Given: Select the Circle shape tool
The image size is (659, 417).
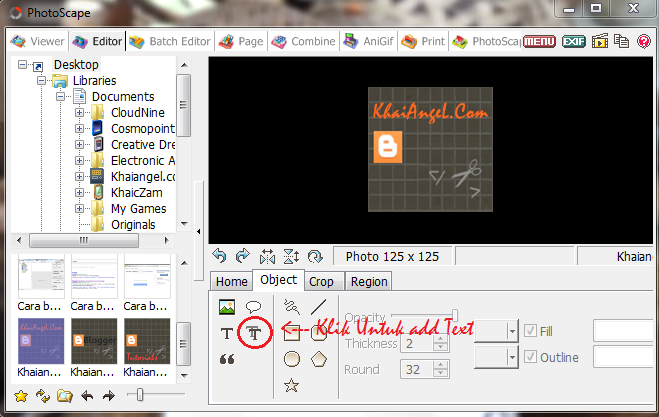Looking at the screenshot, I should point(292,359).
